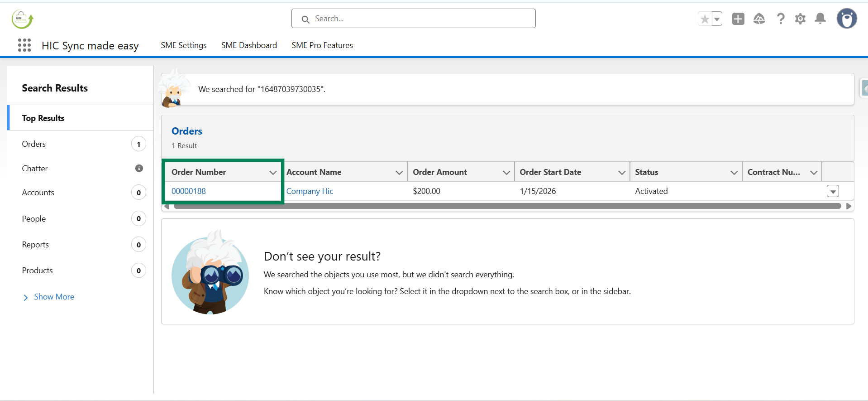Click the horizontal table scrollbar
868x401 pixels.
click(507, 206)
